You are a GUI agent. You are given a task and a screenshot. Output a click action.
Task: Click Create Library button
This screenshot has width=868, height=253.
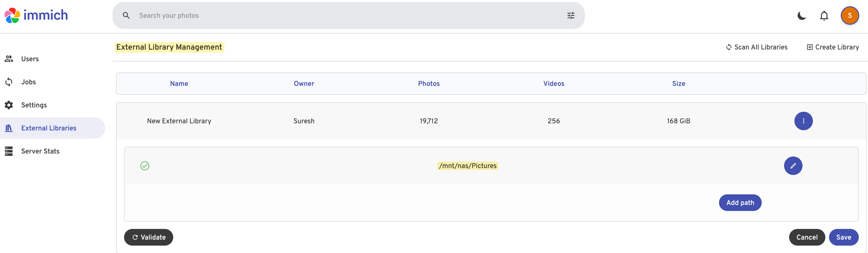click(x=833, y=47)
